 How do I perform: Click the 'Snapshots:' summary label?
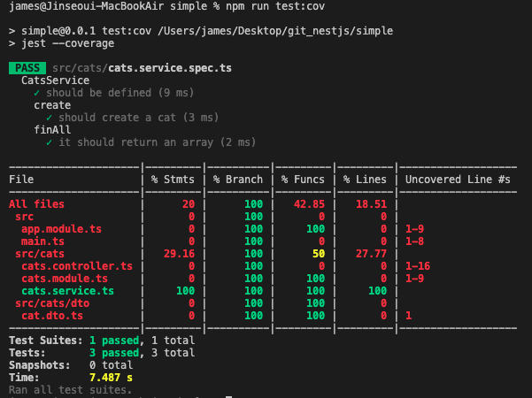(40, 365)
